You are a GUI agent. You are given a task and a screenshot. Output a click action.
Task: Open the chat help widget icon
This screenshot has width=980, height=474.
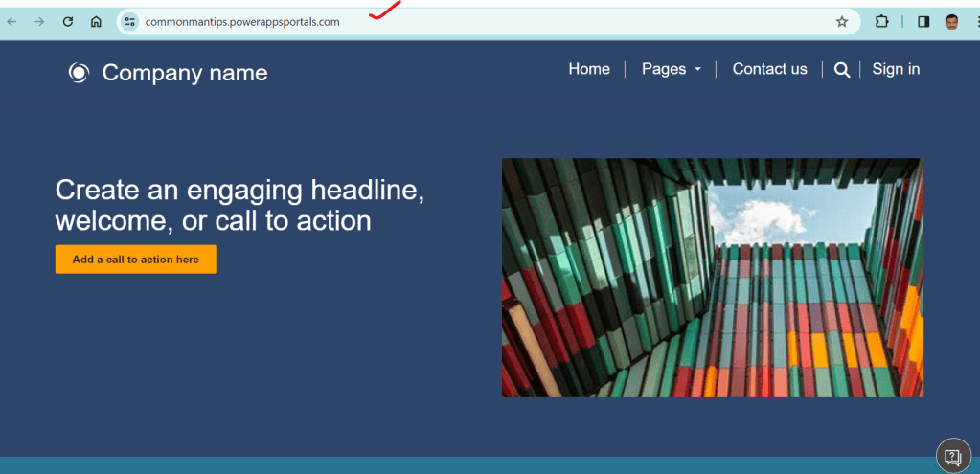coord(952,456)
